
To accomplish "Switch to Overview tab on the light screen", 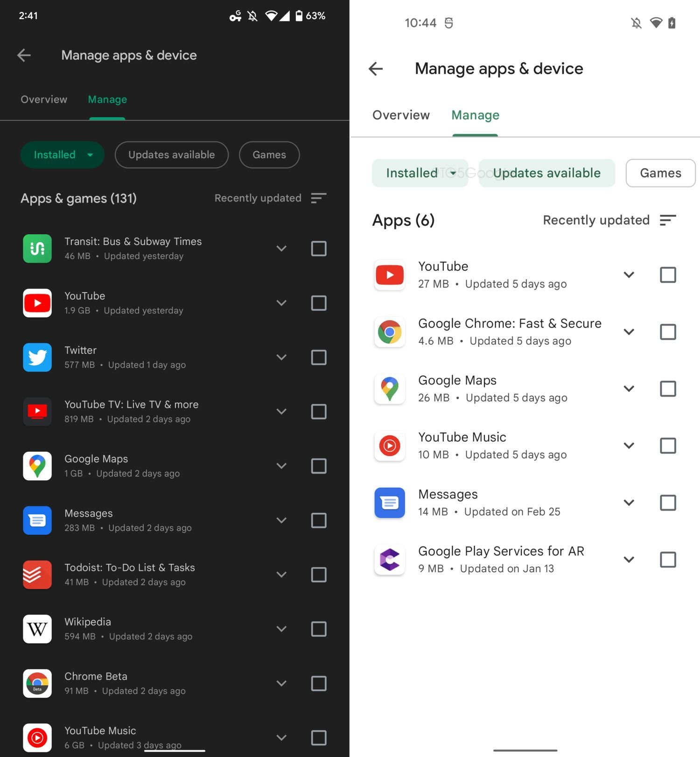I will click(x=401, y=115).
